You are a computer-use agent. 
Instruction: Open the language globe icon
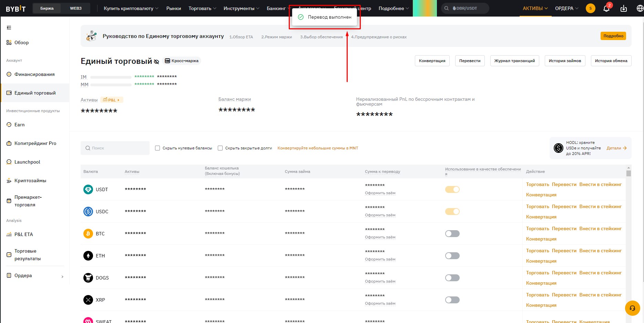640,8
